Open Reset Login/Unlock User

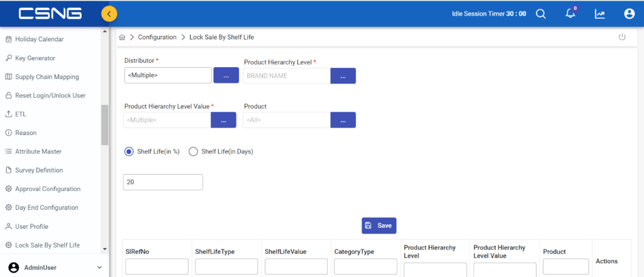50,95
